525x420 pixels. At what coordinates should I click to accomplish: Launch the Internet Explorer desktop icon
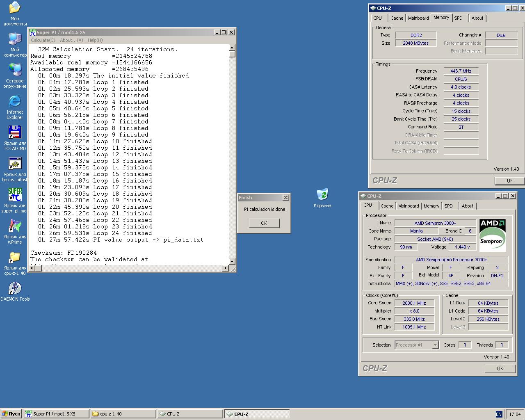15,107
